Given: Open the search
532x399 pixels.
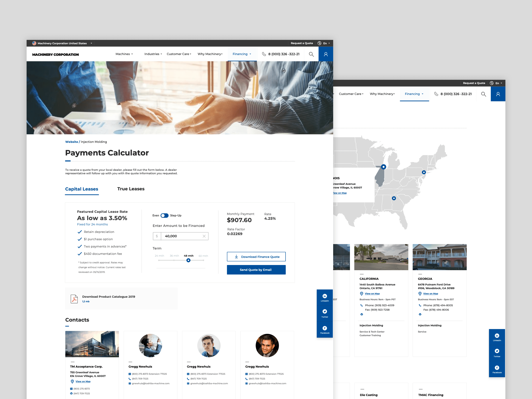Looking at the screenshot, I should point(311,54).
